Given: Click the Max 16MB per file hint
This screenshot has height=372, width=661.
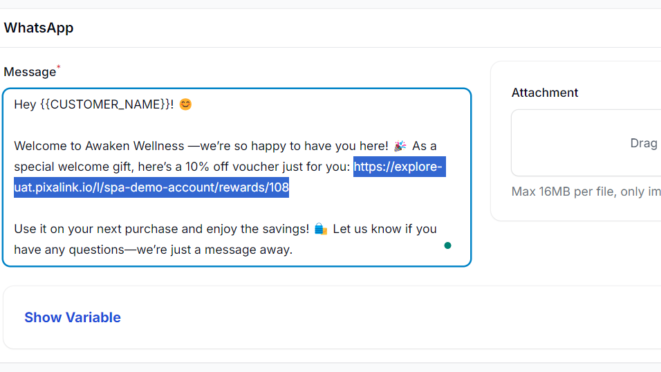Looking at the screenshot, I should click(x=586, y=191).
